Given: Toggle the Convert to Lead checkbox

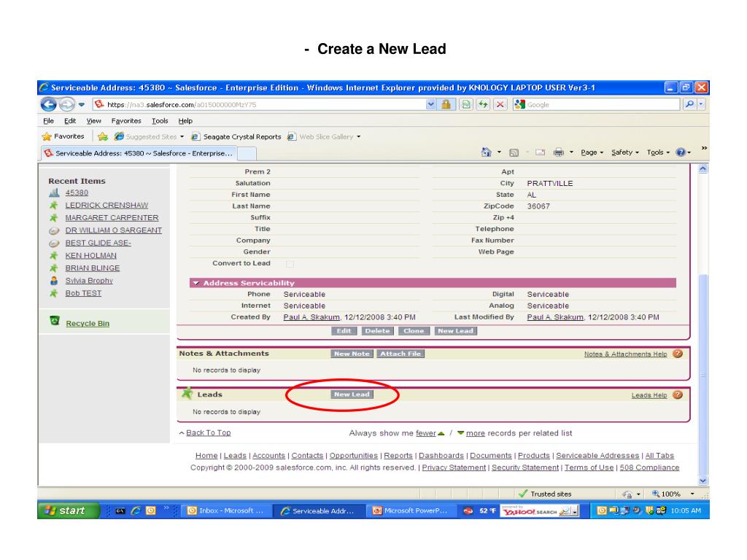Looking at the screenshot, I should [x=290, y=264].
